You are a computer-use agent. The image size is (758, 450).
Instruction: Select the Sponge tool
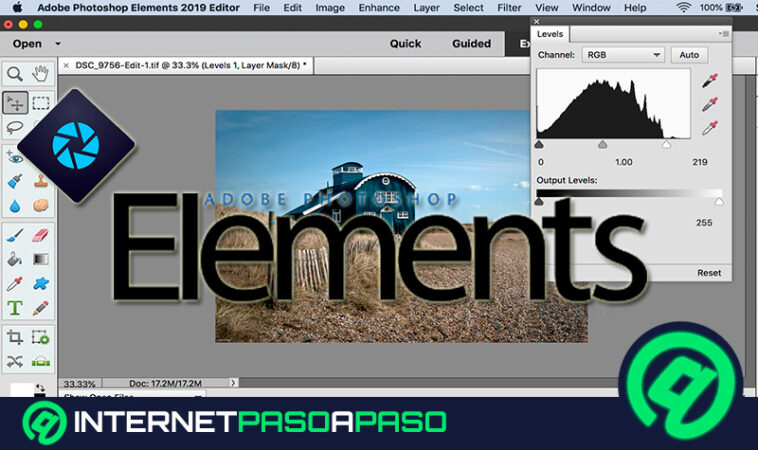tap(41, 206)
